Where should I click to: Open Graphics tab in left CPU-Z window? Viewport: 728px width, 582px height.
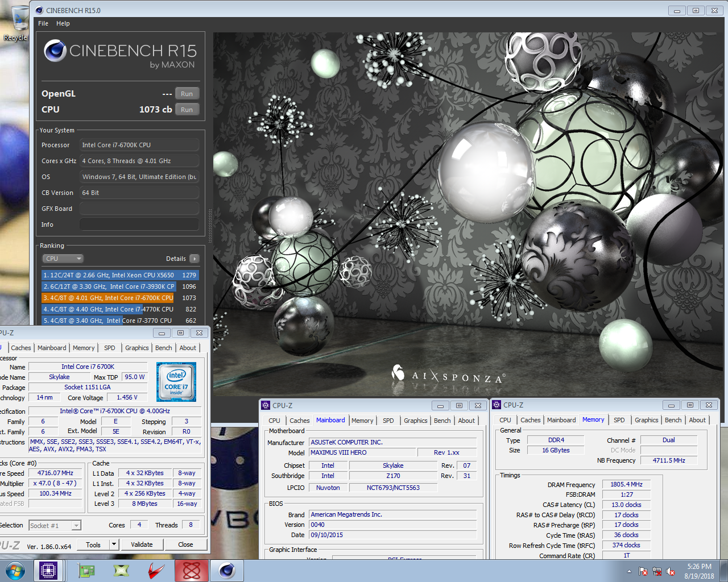[137, 348]
